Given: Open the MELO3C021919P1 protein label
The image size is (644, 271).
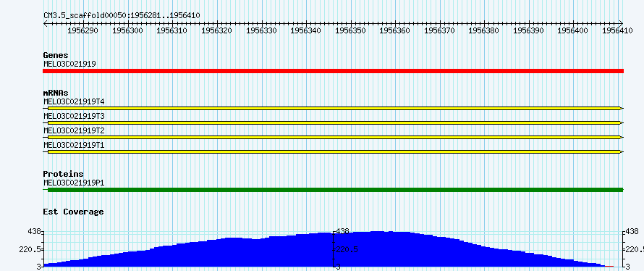Looking at the screenshot, I should (x=74, y=183).
